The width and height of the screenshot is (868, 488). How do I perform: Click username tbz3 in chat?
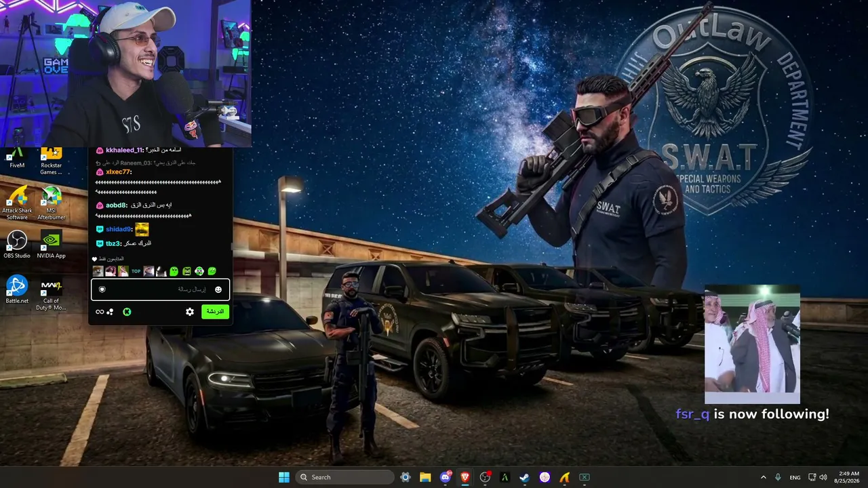pyautogui.click(x=113, y=243)
